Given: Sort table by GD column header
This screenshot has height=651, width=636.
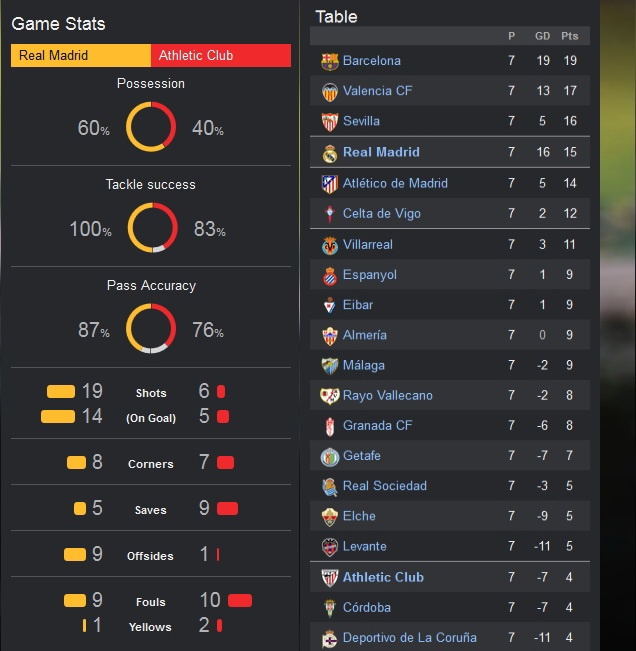Looking at the screenshot, I should click(543, 36).
